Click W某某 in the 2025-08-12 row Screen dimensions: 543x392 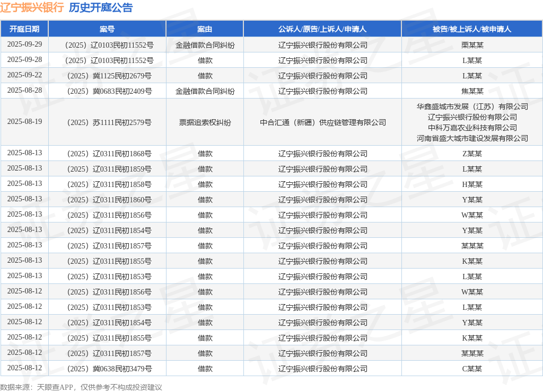coord(472,292)
